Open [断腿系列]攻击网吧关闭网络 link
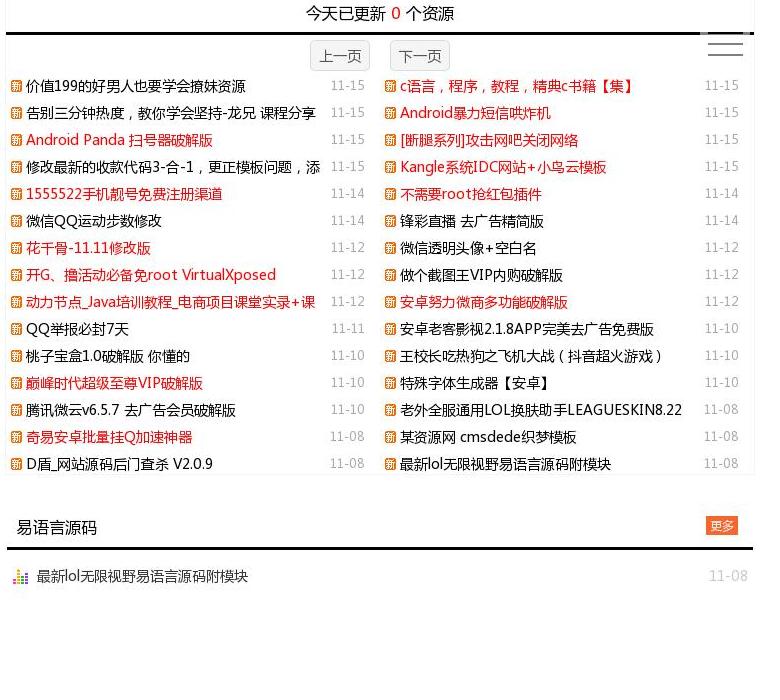The image size is (780, 700). pyautogui.click(x=489, y=140)
